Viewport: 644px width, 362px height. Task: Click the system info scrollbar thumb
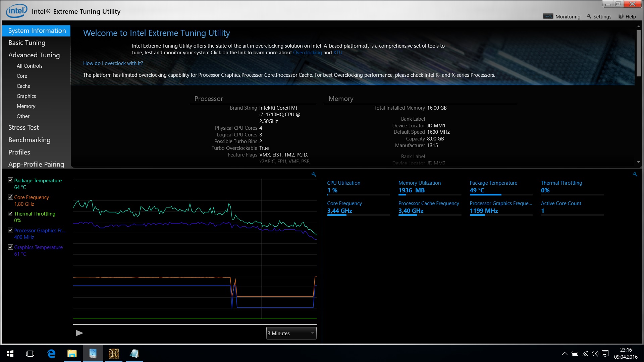pos(638,54)
